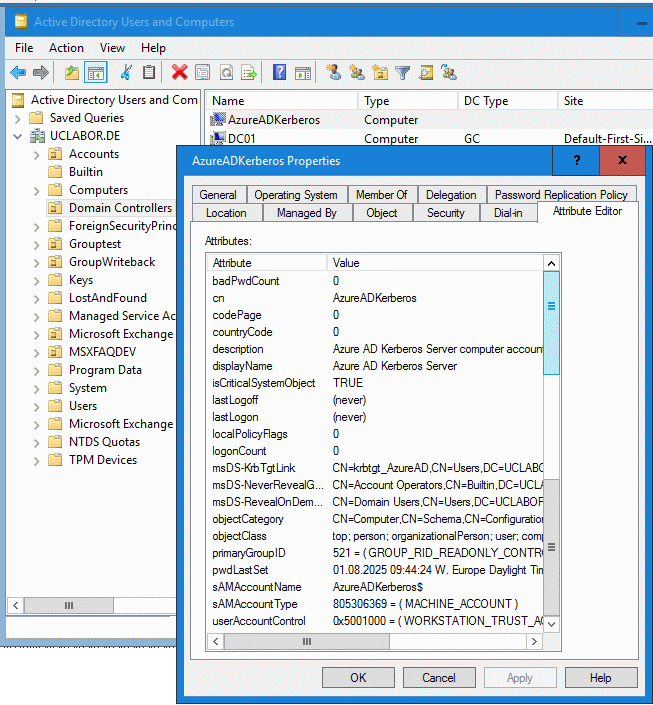Click the attribute list scroll-right arrow
The height and width of the screenshot is (705, 653).
click(534, 641)
